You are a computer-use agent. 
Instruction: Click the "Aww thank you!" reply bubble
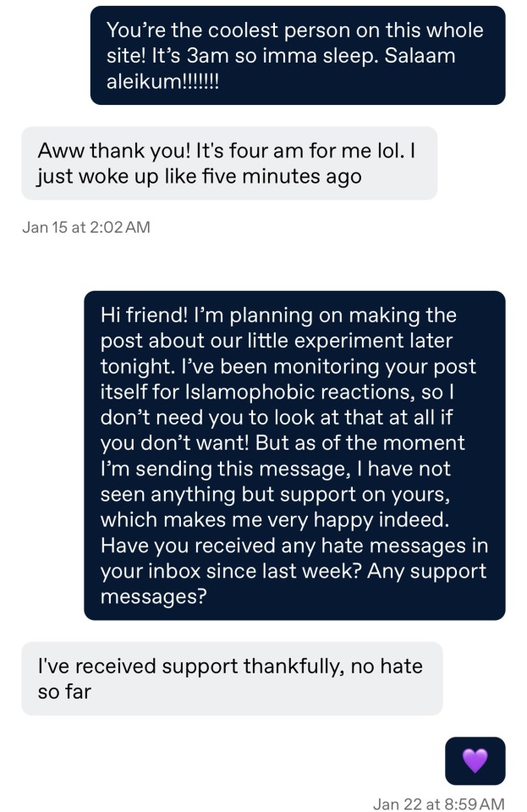click(x=228, y=163)
